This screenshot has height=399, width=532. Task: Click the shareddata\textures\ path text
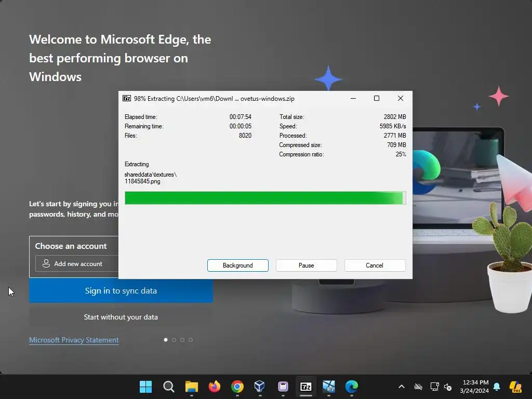151,175
